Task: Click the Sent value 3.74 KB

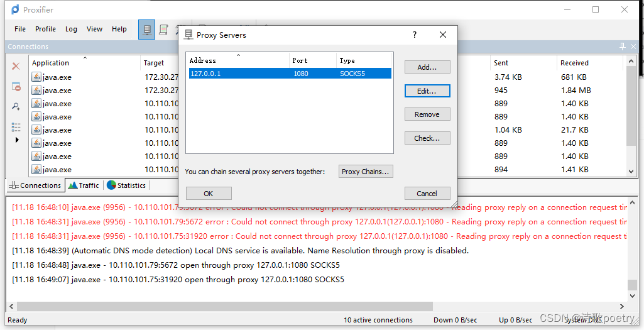Action: pyautogui.click(x=508, y=77)
